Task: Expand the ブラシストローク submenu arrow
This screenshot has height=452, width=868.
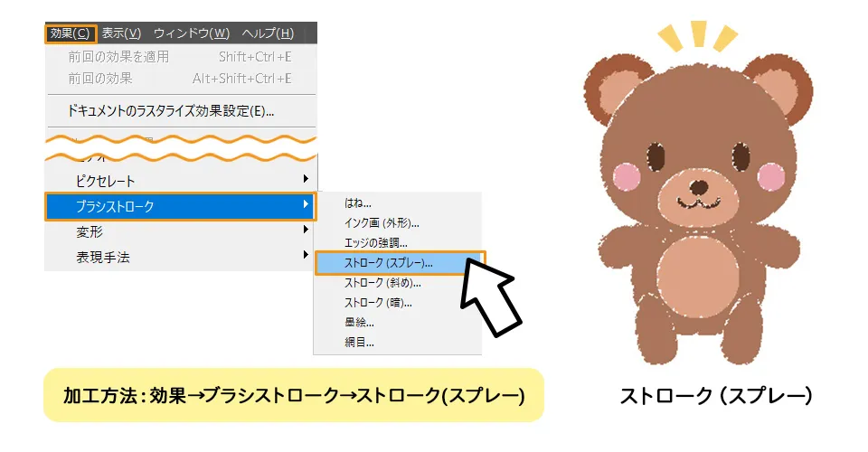Action: coord(306,204)
